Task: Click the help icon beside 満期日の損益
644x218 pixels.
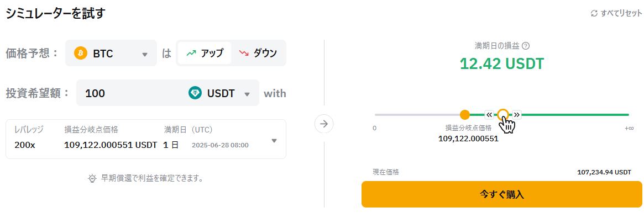Action: pos(525,45)
